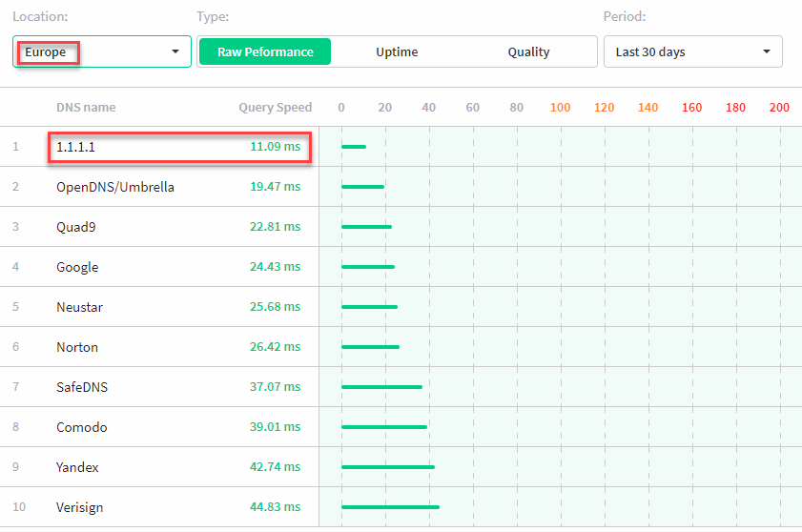
Task: Select the OpenDNS/Umbrella DNS name
Action: tap(115, 187)
